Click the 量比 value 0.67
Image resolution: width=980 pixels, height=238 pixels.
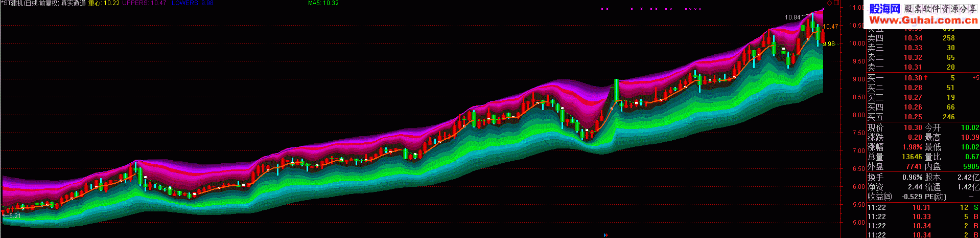click(x=972, y=157)
